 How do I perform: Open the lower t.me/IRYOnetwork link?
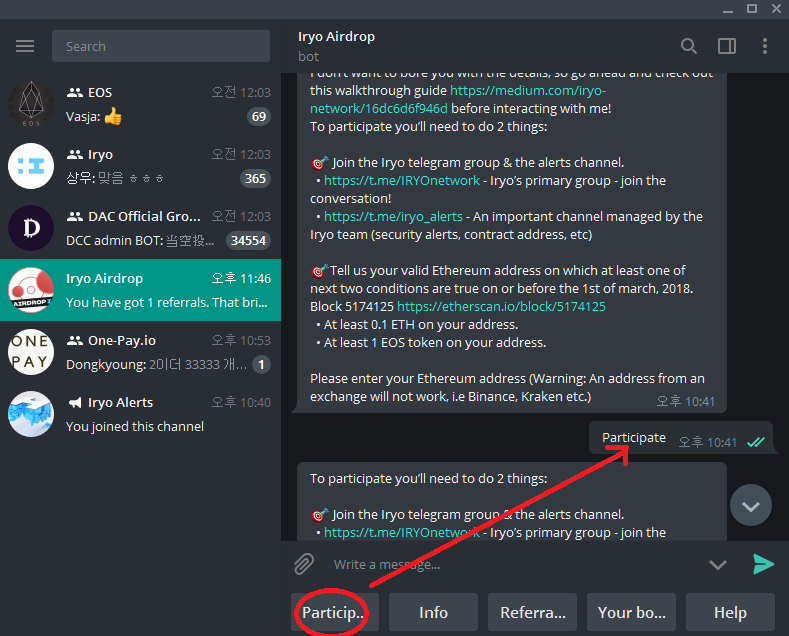402,532
